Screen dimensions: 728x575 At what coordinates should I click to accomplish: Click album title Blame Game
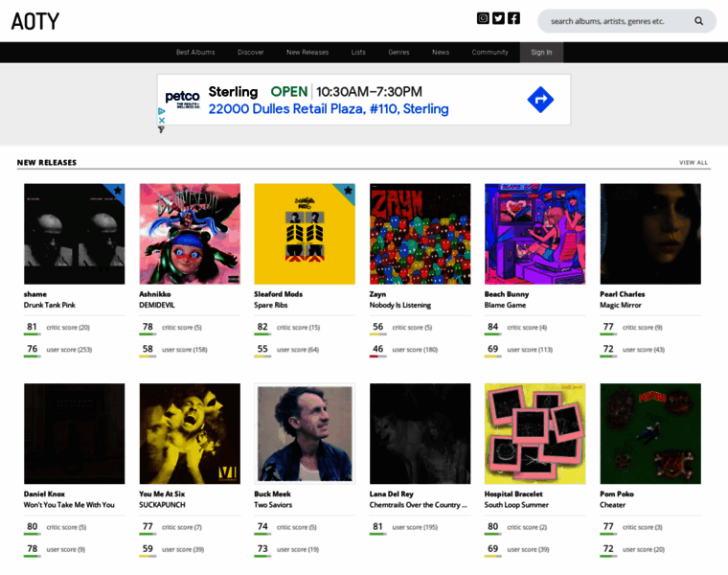coord(505,305)
